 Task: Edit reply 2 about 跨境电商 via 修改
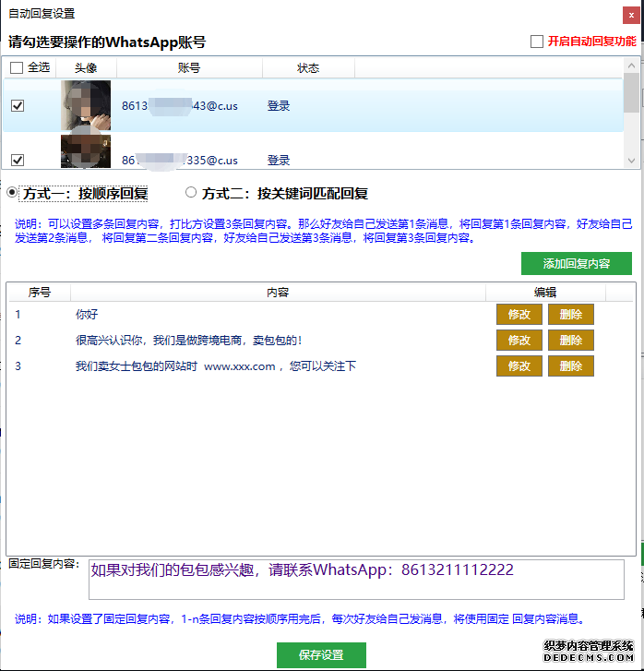pyautogui.click(x=519, y=341)
